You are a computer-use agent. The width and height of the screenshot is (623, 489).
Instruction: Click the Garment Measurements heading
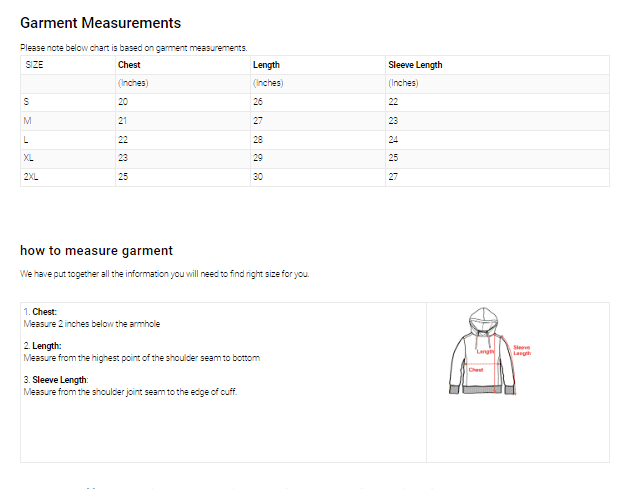pyautogui.click(x=100, y=22)
